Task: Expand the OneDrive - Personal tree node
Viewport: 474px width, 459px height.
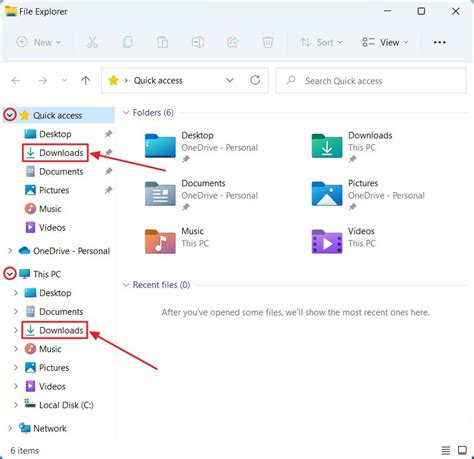Action: [x=10, y=251]
